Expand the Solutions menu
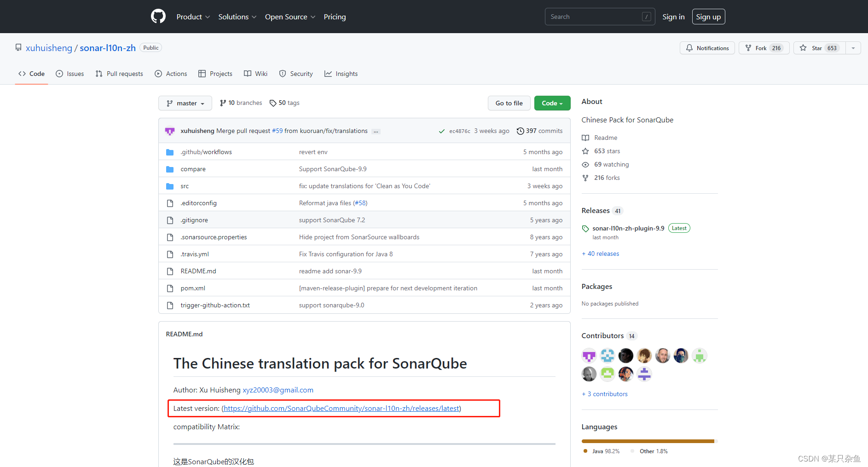 pyautogui.click(x=237, y=17)
